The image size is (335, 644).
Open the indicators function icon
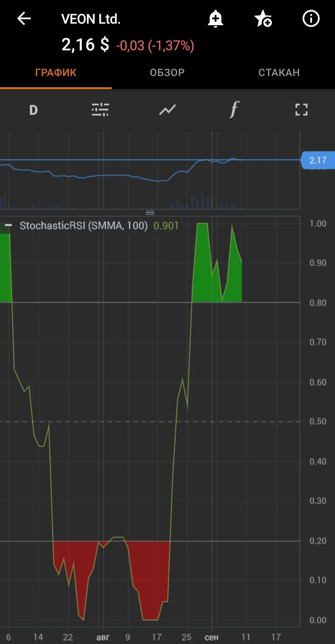[234, 109]
